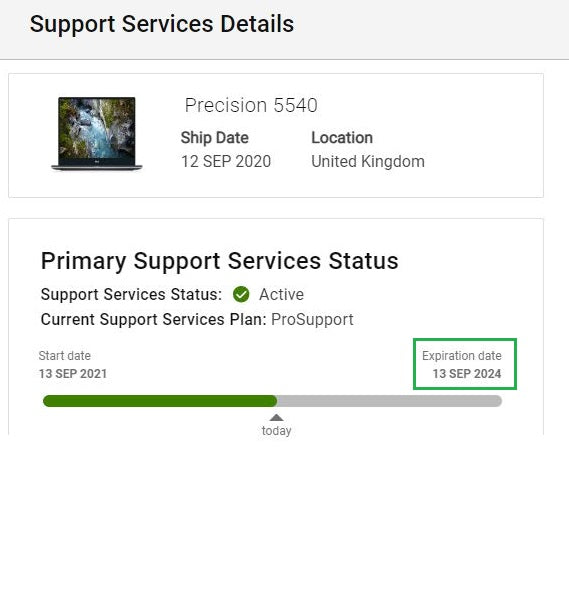Screen dimensions: 569x590
Task: Click the Location label
Action: (x=342, y=138)
